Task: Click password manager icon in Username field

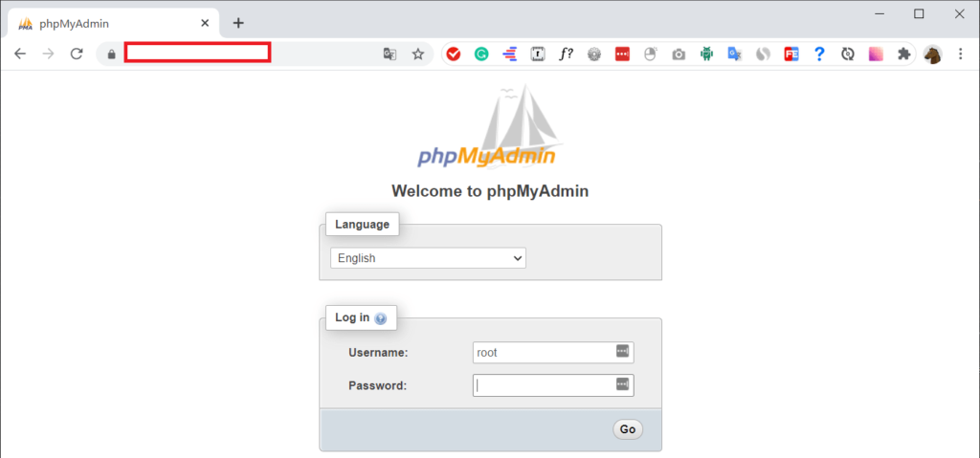Action: click(x=622, y=351)
